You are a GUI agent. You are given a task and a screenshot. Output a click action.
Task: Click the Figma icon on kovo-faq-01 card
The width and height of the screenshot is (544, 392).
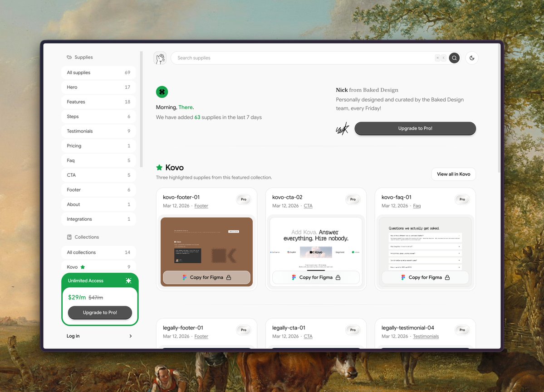403,277
